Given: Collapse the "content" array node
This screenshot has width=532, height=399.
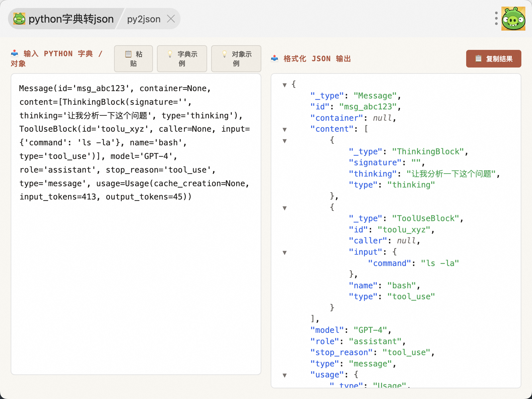Looking at the screenshot, I should point(285,130).
